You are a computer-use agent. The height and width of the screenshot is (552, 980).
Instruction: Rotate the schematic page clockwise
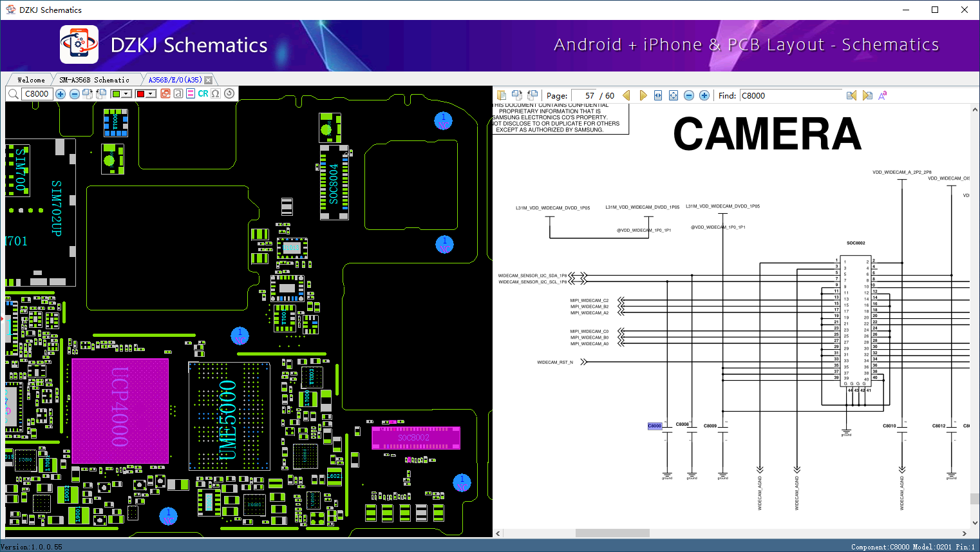coord(517,95)
